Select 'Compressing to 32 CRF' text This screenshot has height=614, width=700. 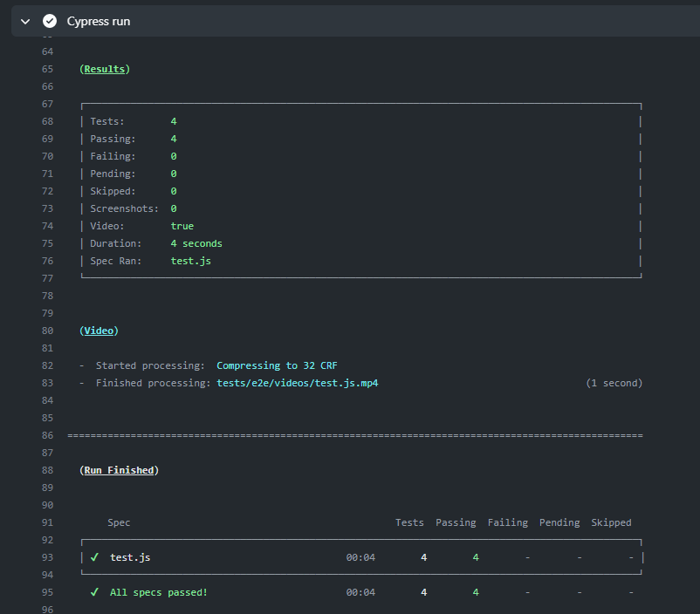[278, 365]
